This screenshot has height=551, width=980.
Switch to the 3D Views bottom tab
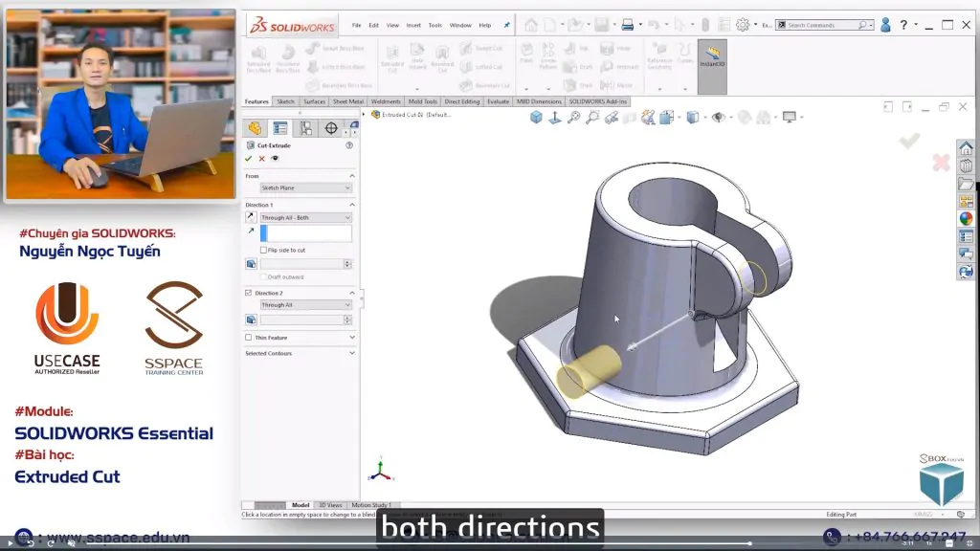330,505
